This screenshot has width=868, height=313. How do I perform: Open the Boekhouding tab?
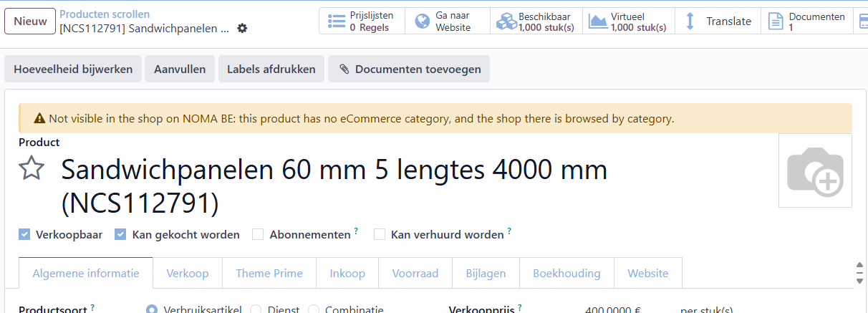566,273
